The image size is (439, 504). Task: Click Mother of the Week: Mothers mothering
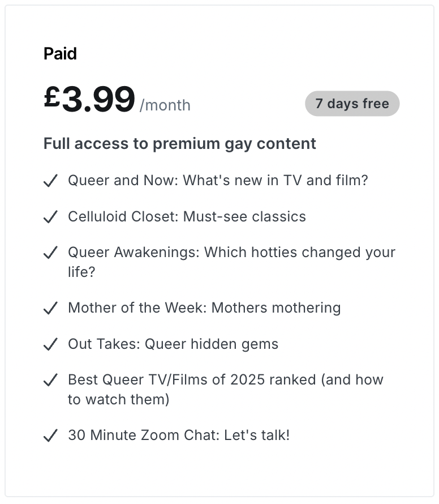click(204, 307)
